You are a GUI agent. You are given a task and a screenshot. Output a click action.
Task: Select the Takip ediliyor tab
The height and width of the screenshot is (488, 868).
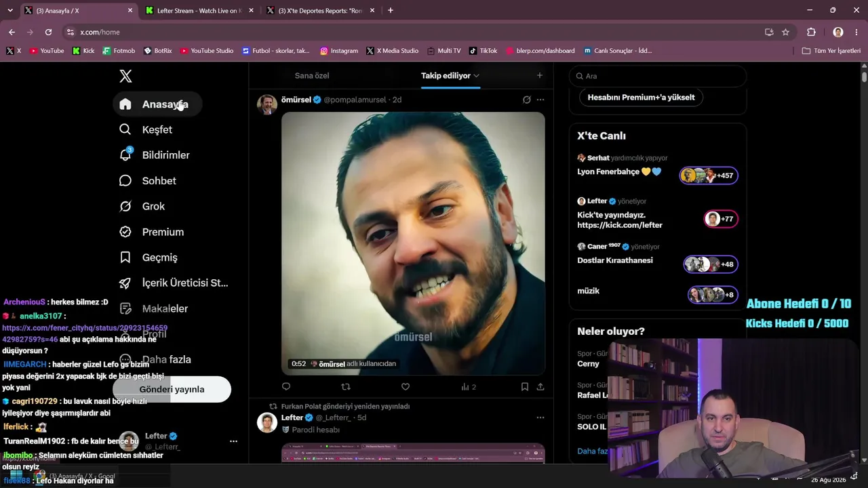(x=446, y=76)
